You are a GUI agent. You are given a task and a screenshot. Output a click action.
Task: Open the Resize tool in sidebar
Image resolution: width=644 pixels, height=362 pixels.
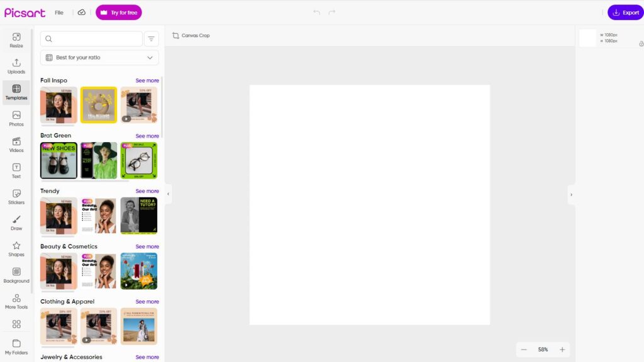click(x=16, y=40)
